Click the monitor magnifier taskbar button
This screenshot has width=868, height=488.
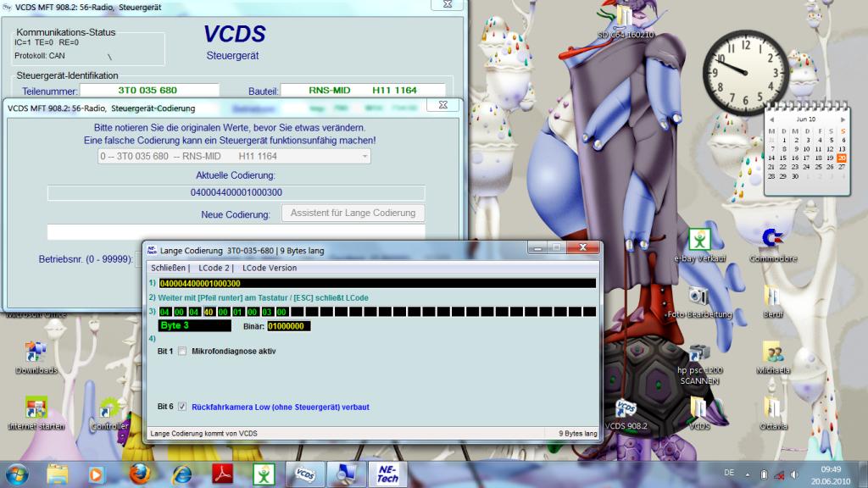coord(346,474)
